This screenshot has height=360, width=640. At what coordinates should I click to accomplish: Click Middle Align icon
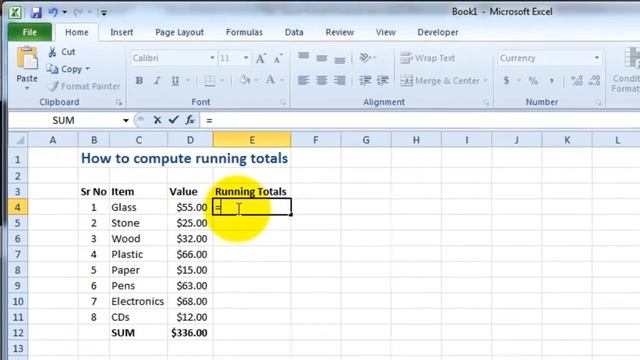(x=322, y=58)
